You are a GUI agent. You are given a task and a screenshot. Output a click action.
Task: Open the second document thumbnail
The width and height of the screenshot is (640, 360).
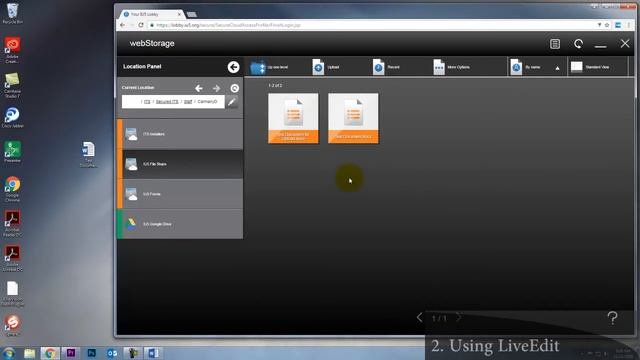pyautogui.click(x=353, y=118)
